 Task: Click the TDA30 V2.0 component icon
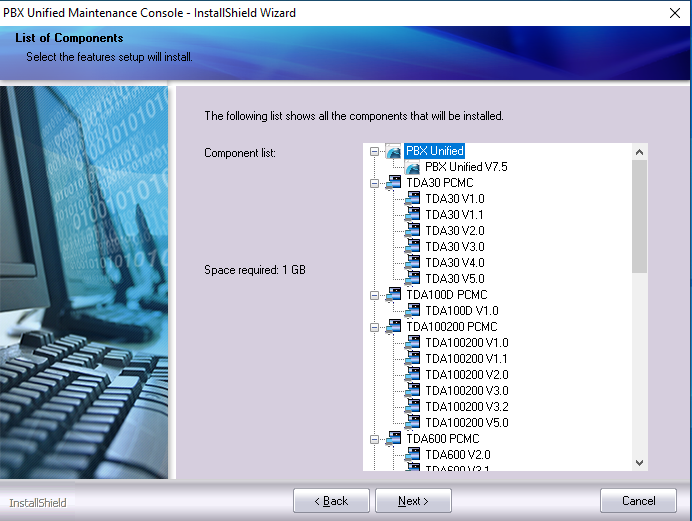412,231
